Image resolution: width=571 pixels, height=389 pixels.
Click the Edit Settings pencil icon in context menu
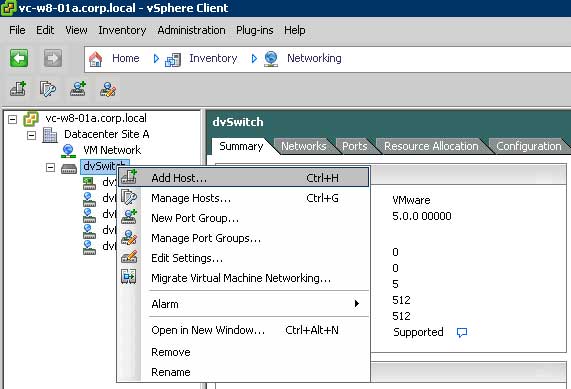click(129, 257)
